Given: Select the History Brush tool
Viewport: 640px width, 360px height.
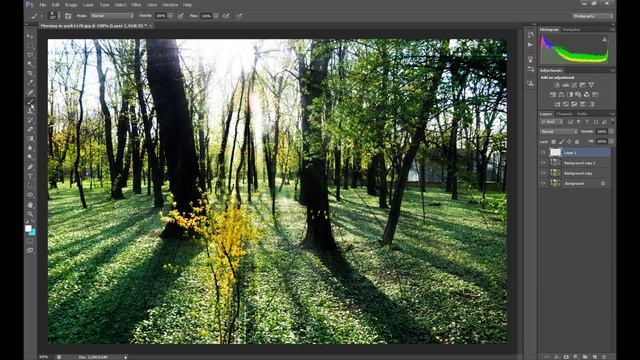Looking at the screenshot, I should [30, 120].
